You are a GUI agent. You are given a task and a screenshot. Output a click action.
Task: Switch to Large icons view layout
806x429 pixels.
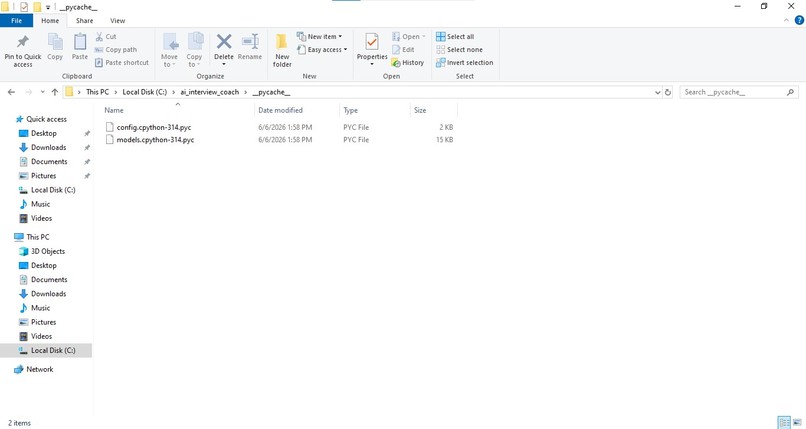tap(797, 422)
